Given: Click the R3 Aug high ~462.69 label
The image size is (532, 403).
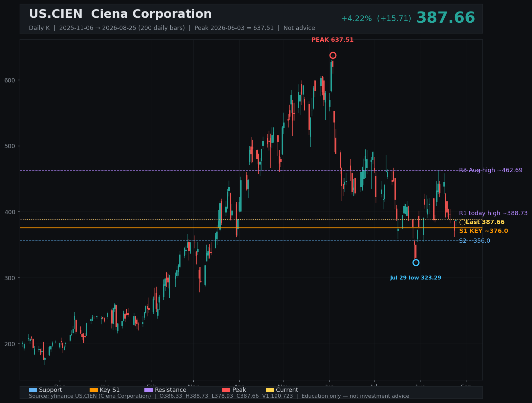Looking at the screenshot, I should (491, 170).
